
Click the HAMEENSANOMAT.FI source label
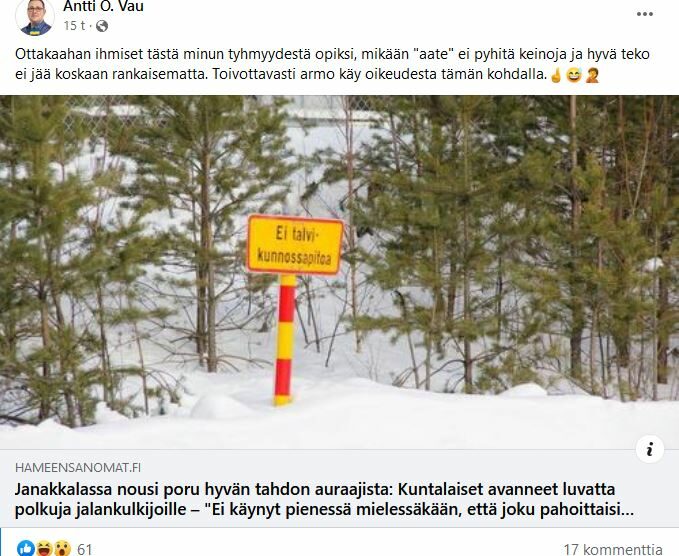point(78,468)
